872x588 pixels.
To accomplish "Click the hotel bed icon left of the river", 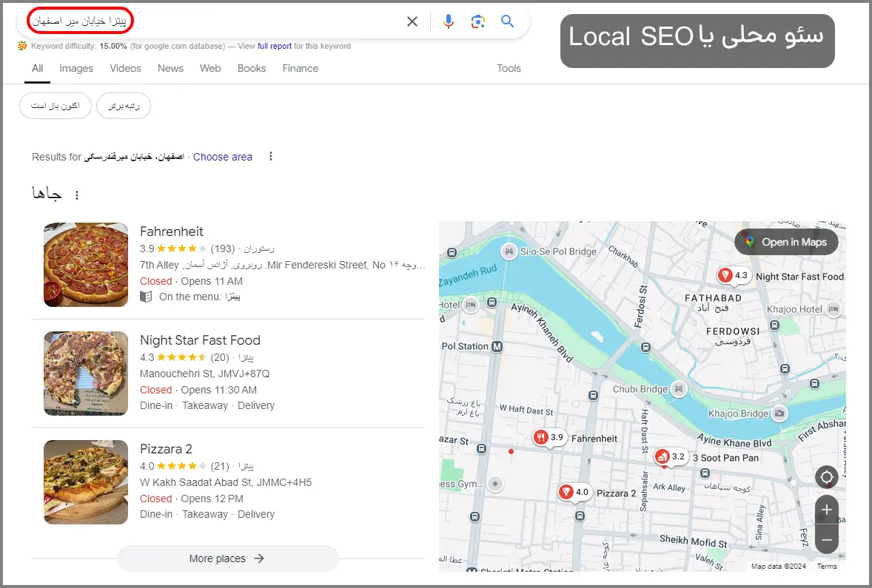I will (472, 305).
